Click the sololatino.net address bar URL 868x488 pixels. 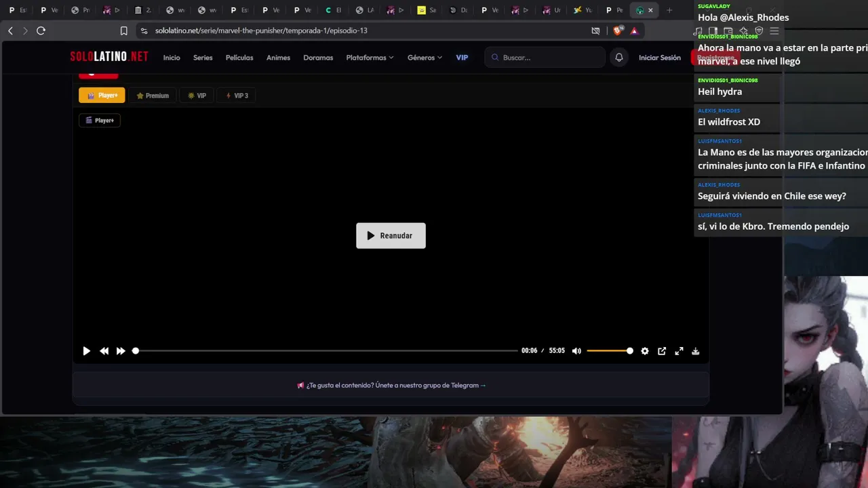click(x=261, y=30)
